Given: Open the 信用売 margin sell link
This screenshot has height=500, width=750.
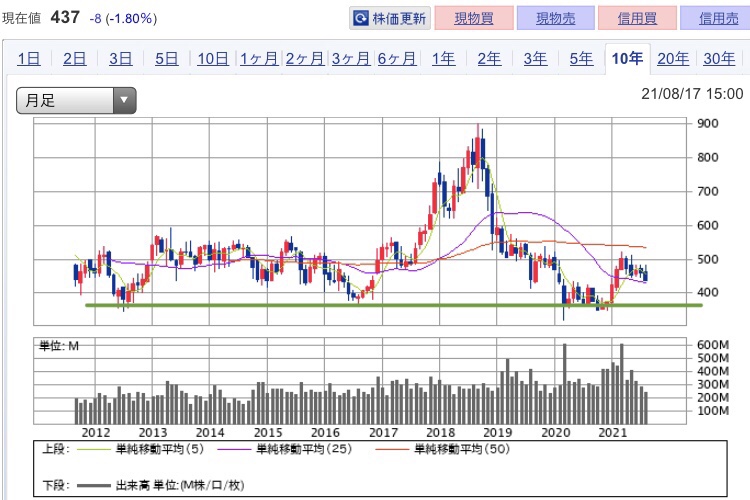Looking at the screenshot, I should [x=718, y=19].
